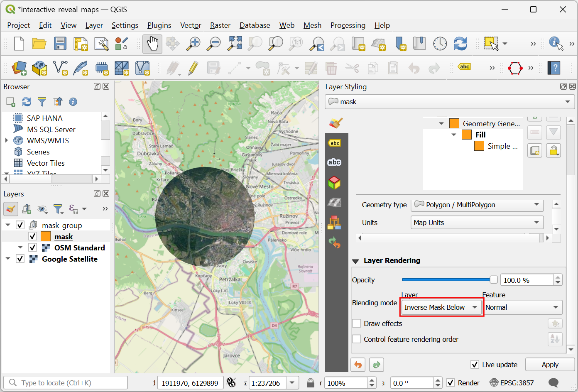This screenshot has width=578, height=392.
Task: Click the Refresh map canvas icon
Action: point(460,44)
